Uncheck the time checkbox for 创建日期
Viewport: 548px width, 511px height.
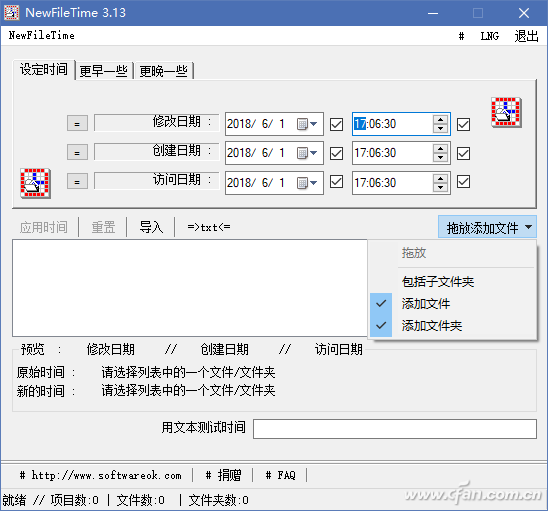pos(463,153)
